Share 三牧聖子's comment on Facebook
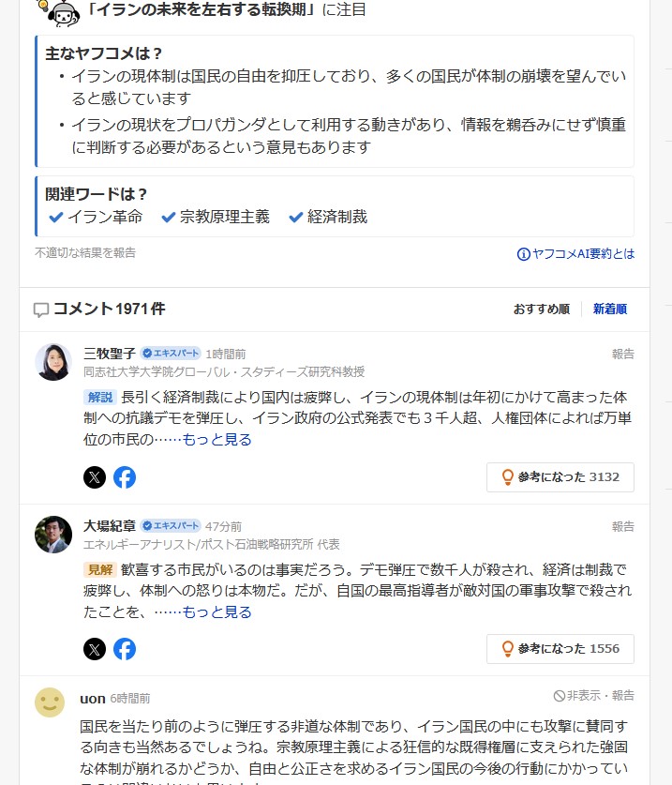This screenshot has height=785, width=672. point(125,477)
